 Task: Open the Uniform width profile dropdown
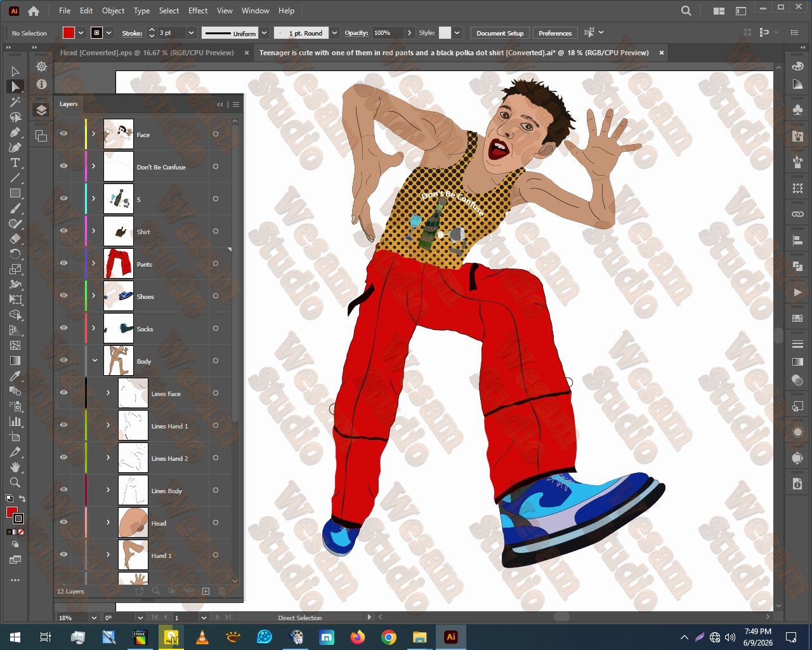coord(265,33)
